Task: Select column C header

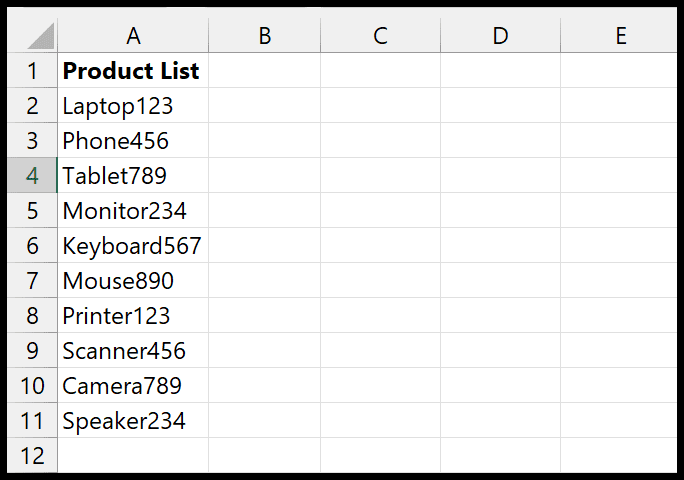Action: tap(380, 35)
